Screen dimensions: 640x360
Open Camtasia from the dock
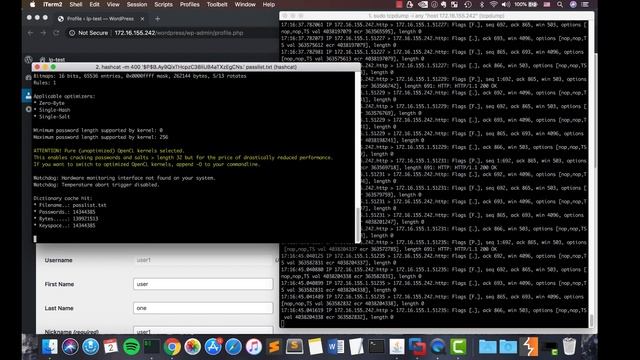[x=458, y=347]
